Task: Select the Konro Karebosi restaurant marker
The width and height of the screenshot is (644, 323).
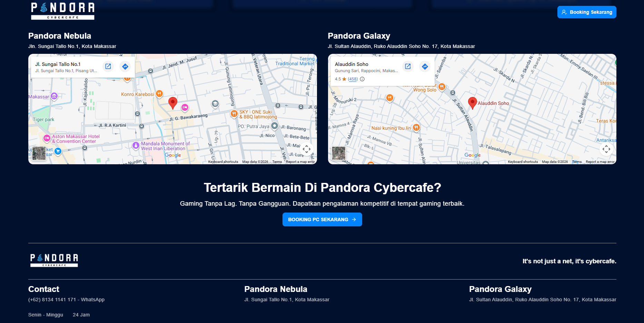Action: [159, 94]
